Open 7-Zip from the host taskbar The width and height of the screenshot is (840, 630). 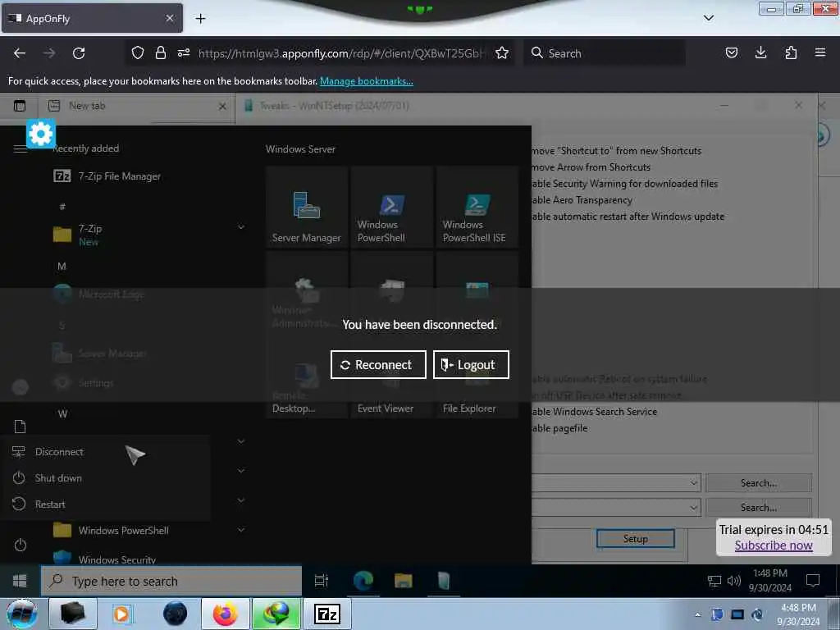pyautogui.click(x=327, y=614)
